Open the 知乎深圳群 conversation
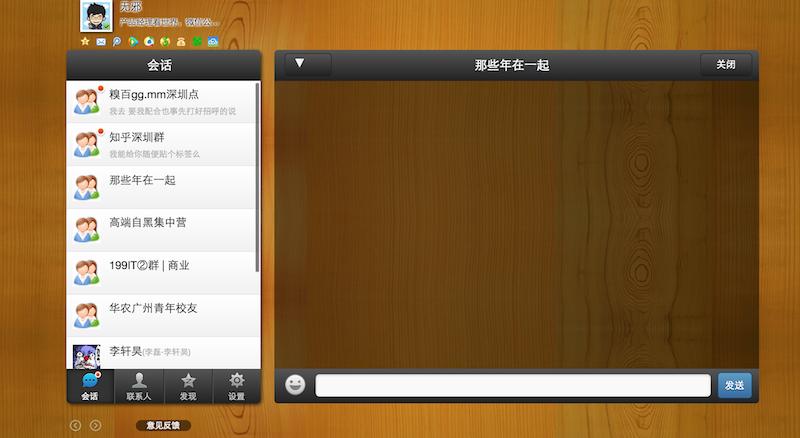This screenshot has height=438, width=800. coord(161,144)
